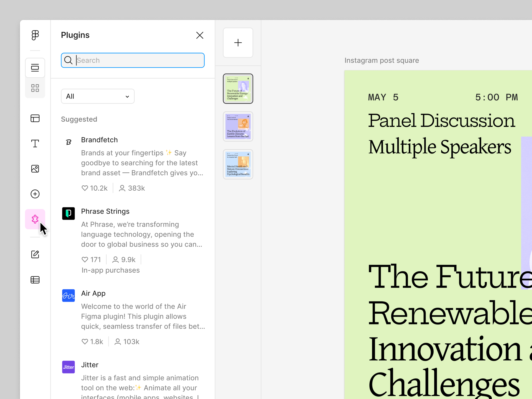The width and height of the screenshot is (532, 399).
Task: Close the Plugins panel
Action: pos(200,35)
